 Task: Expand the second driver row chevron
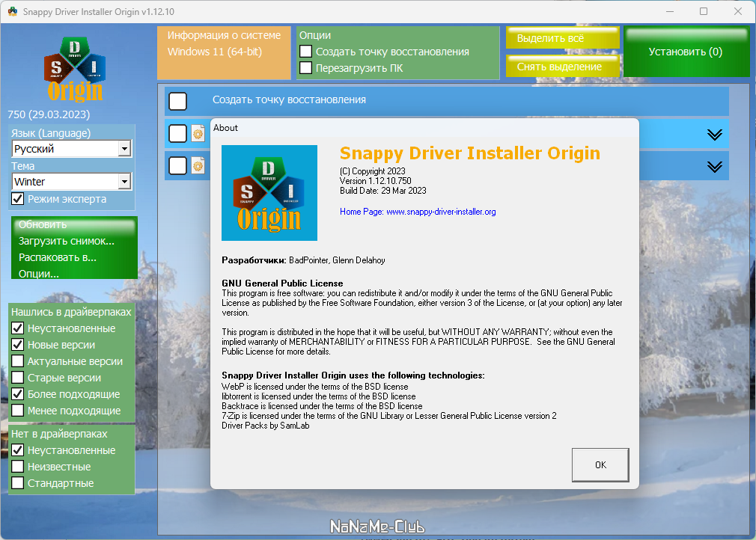click(714, 167)
